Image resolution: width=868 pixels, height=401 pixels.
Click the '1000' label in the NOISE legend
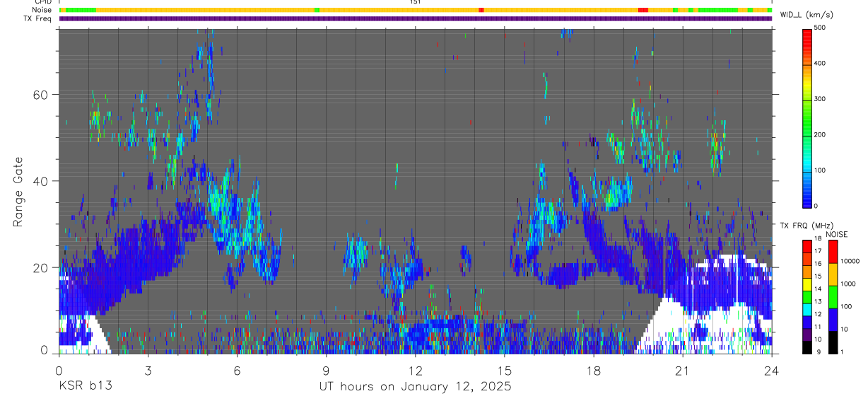point(848,284)
